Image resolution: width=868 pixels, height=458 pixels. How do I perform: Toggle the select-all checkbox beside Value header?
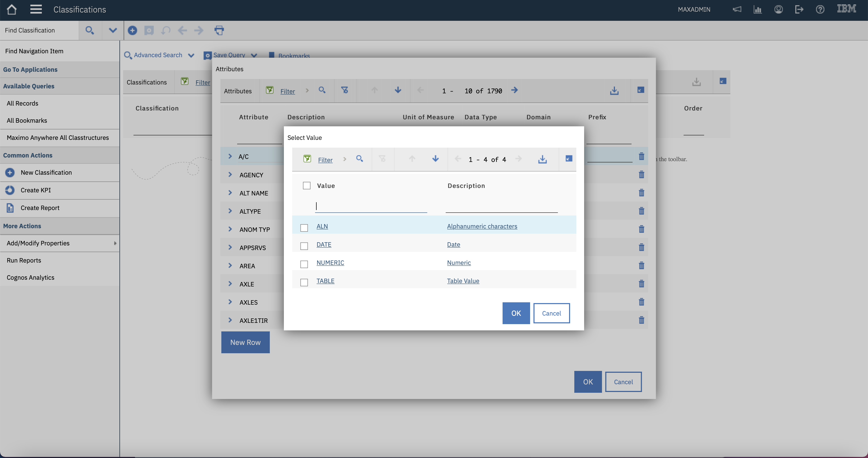point(306,186)
